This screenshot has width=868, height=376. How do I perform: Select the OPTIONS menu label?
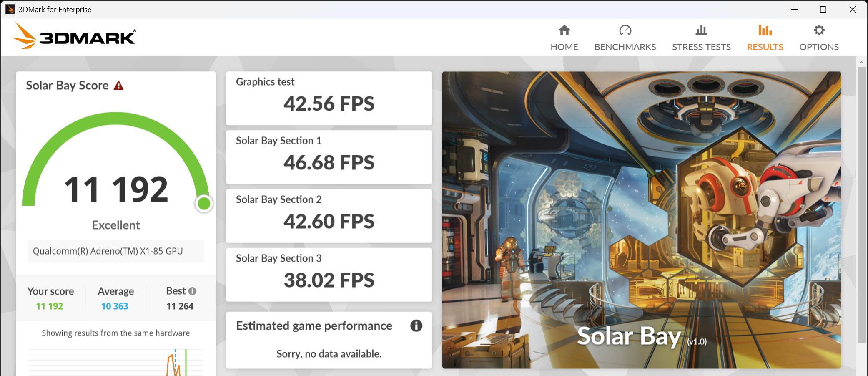tap(819, 47)
